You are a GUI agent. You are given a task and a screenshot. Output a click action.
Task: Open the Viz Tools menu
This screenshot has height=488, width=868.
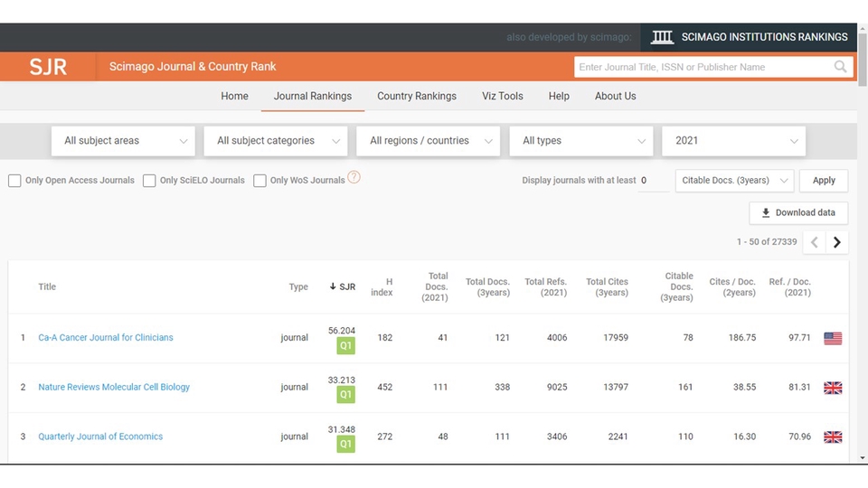[503, 97]
